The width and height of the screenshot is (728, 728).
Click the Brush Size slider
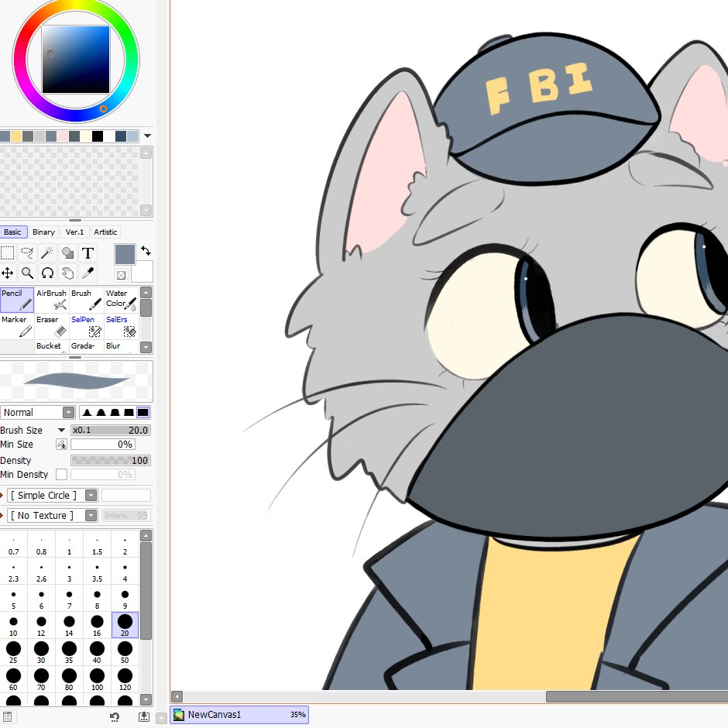pos(111,430)
